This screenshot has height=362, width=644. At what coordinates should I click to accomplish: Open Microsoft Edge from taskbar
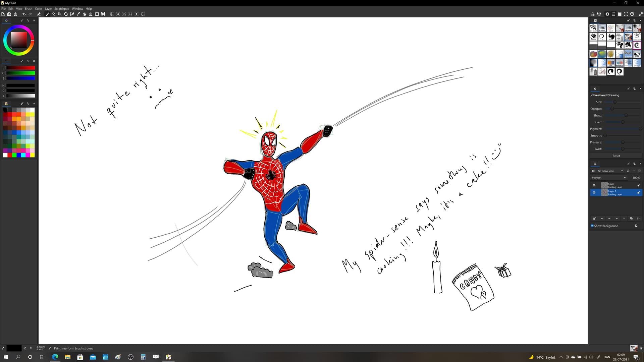click(x=55, y=357)
